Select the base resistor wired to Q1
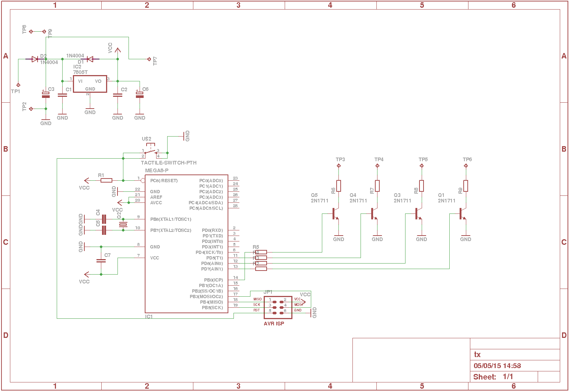569x392 pixels. (261, 269)
